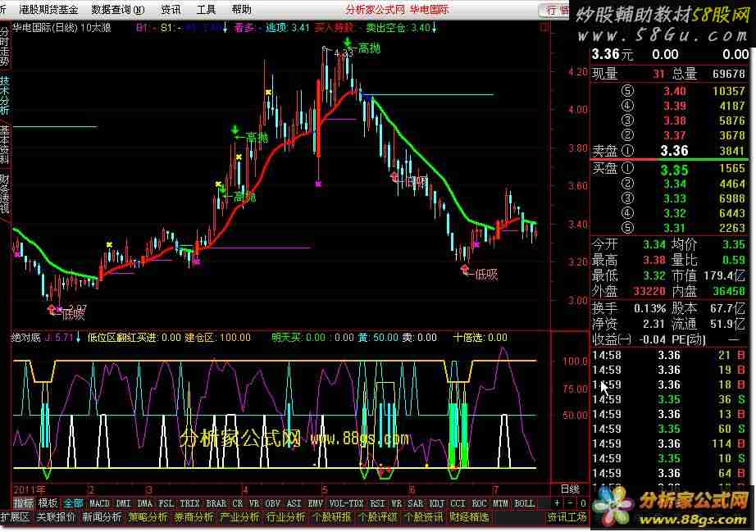Open the 券商分析 tab
This screenshot has height=532, width=756.
(x=194, y=518)
